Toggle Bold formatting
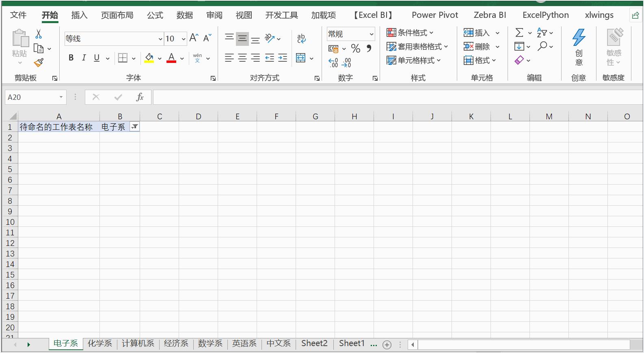This screenshot has width=644, height=353. pos(71,58)
